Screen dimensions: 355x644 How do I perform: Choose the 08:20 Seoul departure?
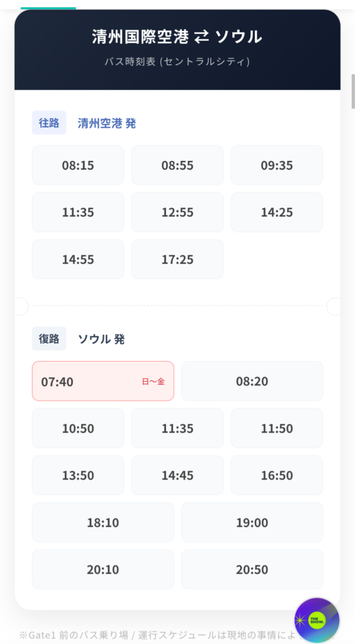(252, 381)
